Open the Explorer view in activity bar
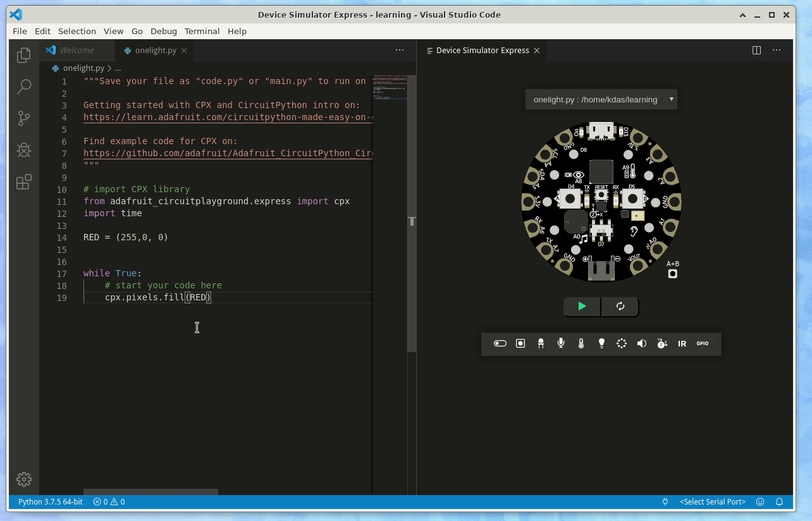Image resolution: width=812 pixels, height=521 pixels. coord(24,56)
